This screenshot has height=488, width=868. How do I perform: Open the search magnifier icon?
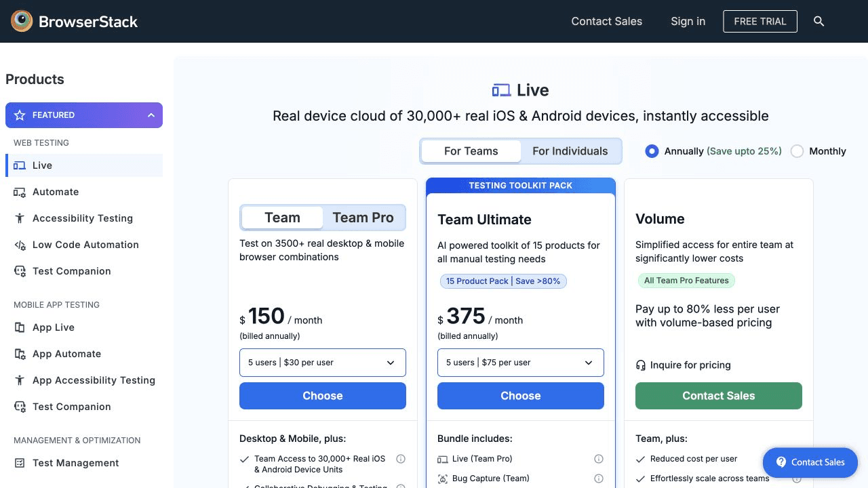[818, 21]
